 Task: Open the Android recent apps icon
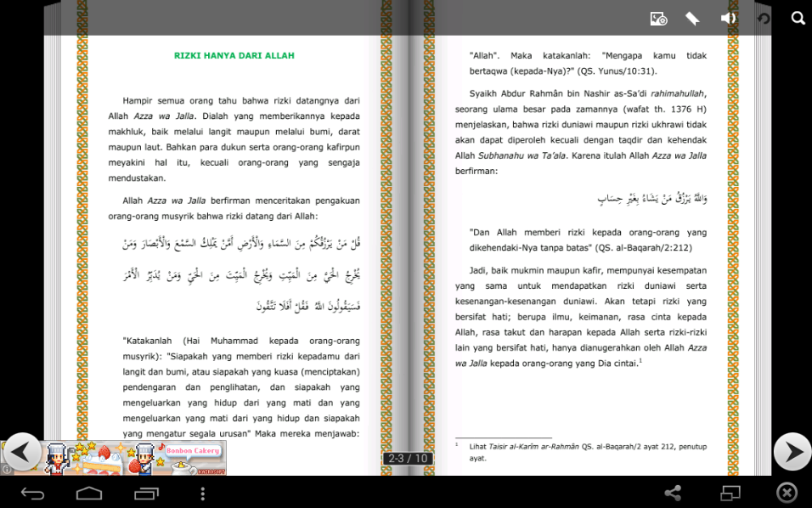coord(147,494)
